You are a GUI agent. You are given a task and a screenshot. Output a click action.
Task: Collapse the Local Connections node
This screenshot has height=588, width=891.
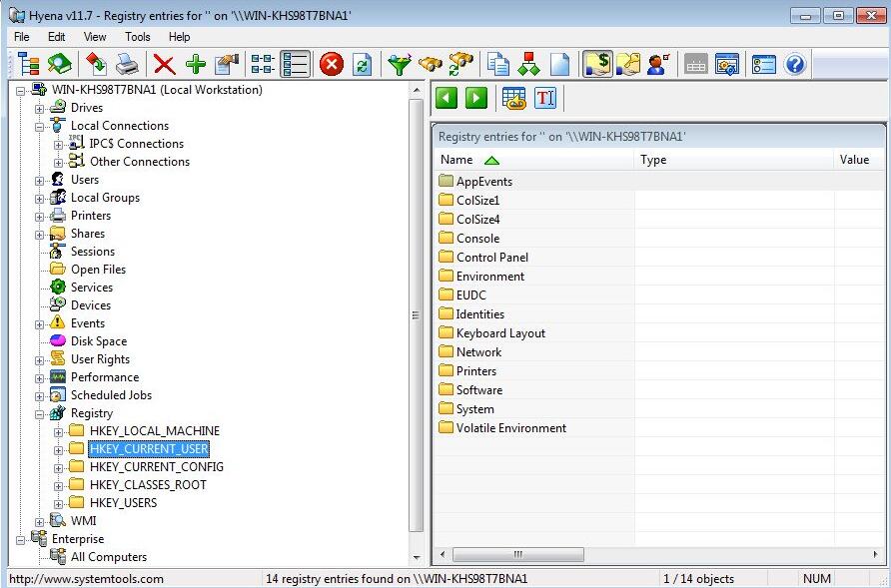39,127
